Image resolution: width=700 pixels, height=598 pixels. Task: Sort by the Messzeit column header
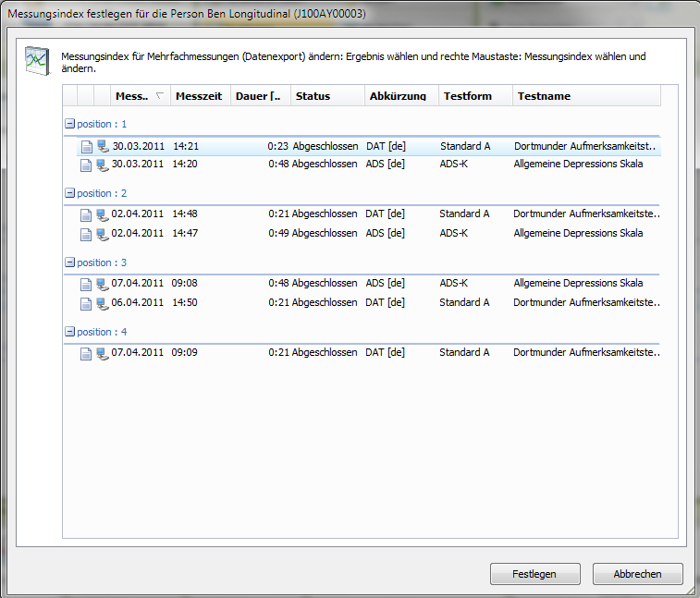[198, 96]
